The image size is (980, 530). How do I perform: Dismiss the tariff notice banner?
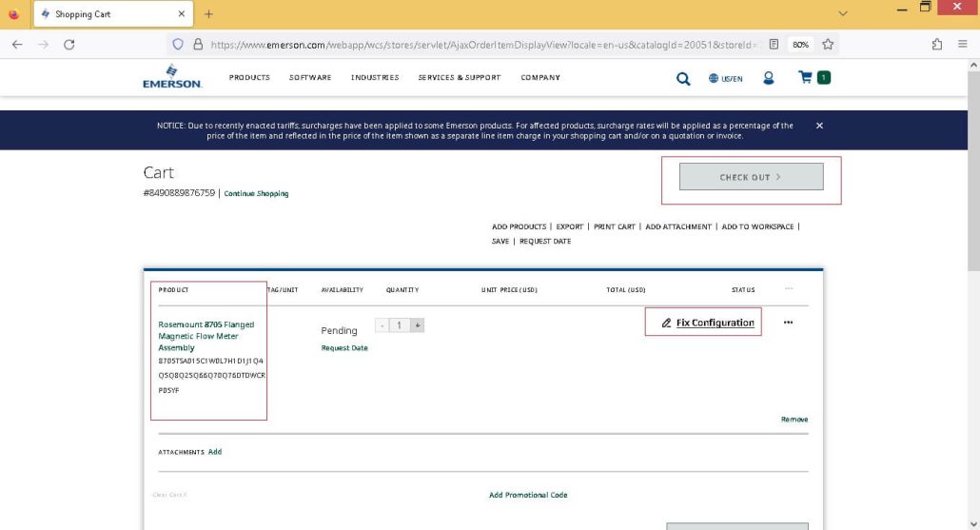point(819,126)
